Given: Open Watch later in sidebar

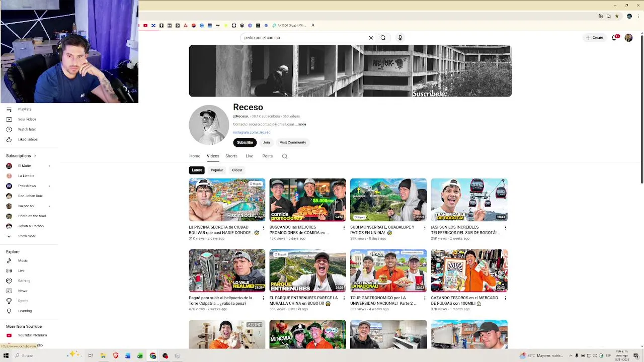Looking at the screenshot, I should [27, 129].
